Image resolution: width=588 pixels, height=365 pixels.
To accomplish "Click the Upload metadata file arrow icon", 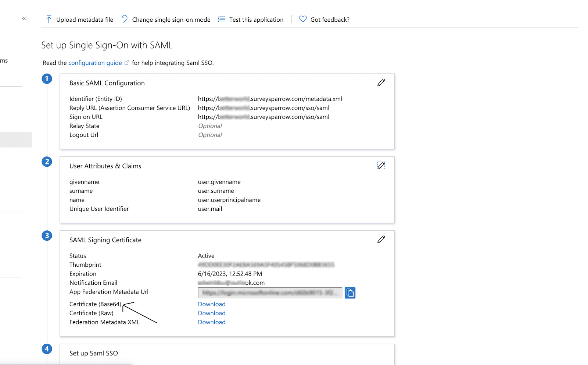I will pos(49,19).
